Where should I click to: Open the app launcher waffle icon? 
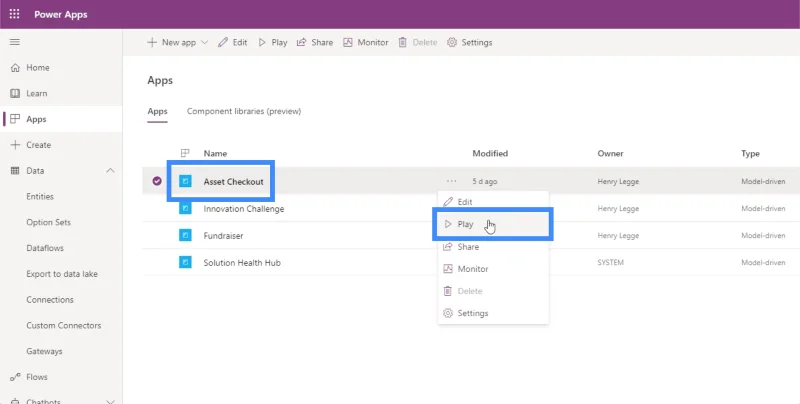pyautogui.click(x=14, y=14)
